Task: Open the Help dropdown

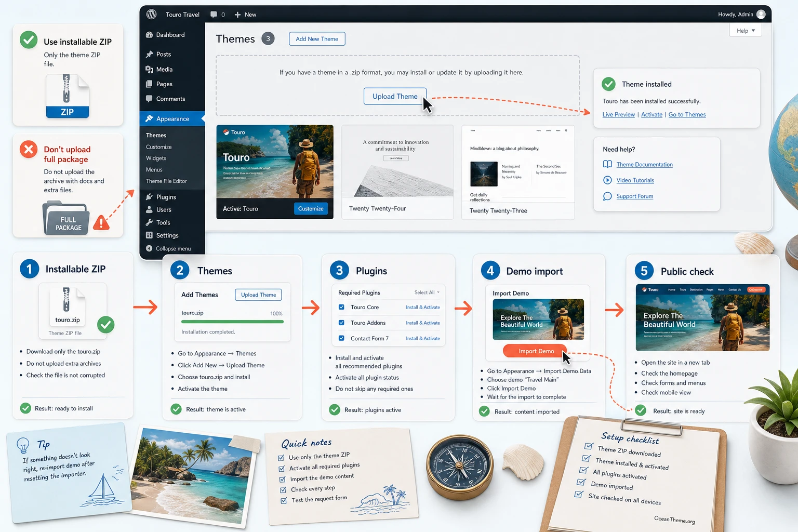Action: 746,31
